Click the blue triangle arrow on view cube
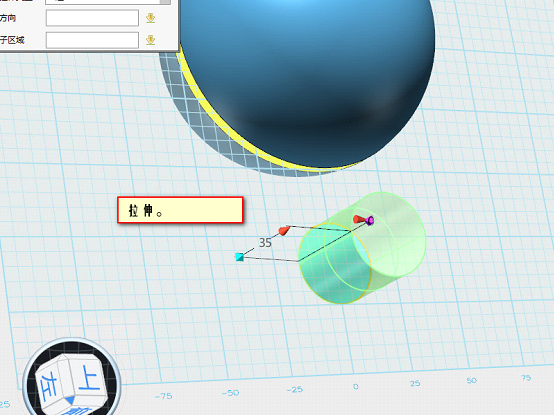Screen dimensions: 554x415 tap(70, 400)
